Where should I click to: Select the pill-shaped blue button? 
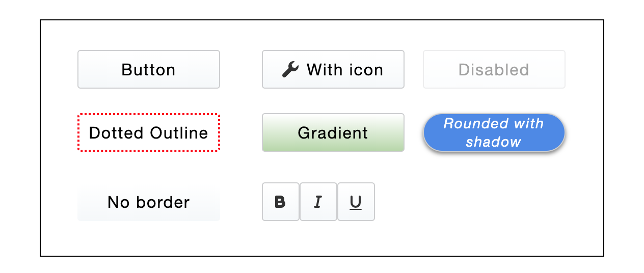[494, 132]
